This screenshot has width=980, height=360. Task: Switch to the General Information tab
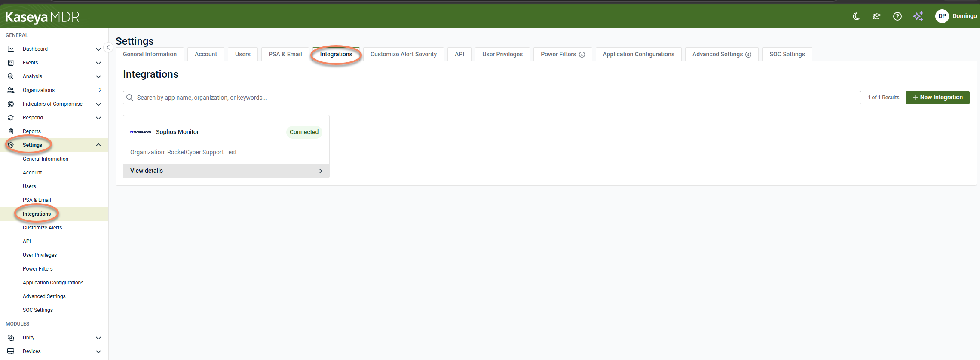150,54
